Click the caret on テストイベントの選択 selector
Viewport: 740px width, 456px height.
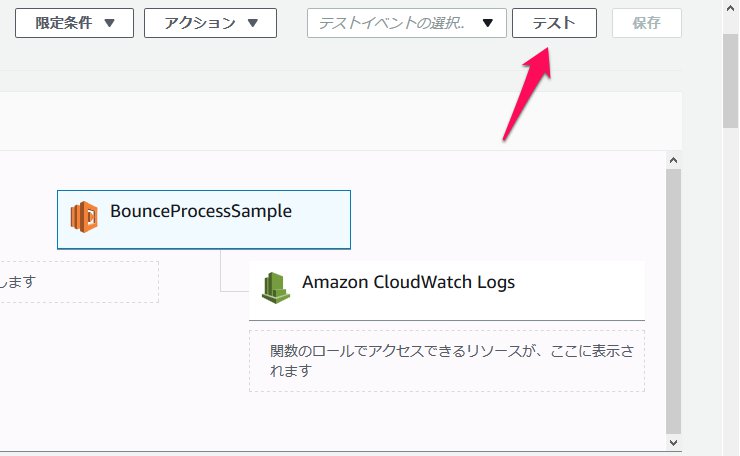pyautogui.click(x=487, y=23)
